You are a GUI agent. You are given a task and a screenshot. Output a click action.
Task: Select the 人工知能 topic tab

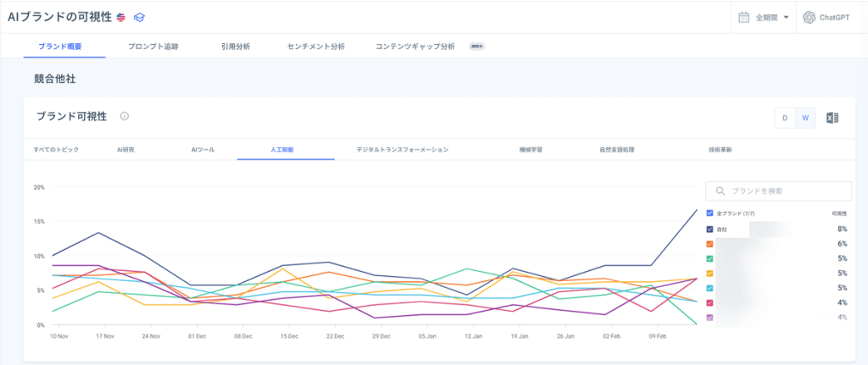coord(282,150)
